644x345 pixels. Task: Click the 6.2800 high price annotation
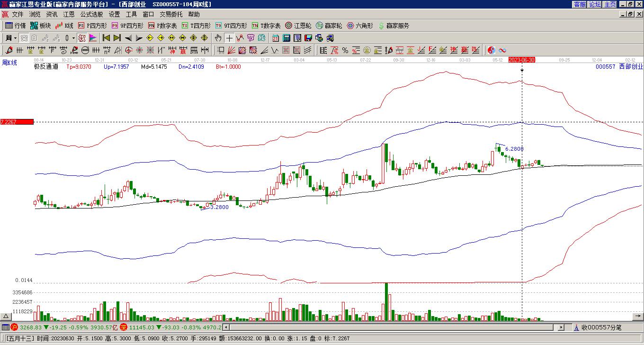pos(514,149)
